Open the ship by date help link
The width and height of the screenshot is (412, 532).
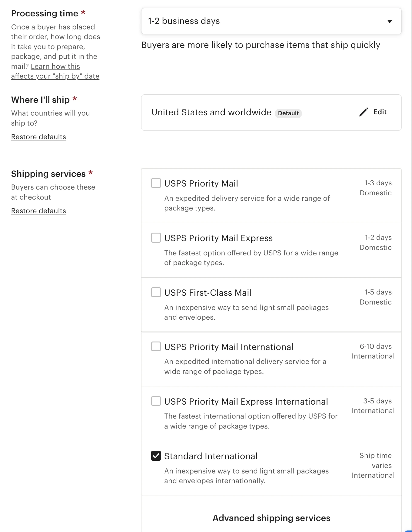55,71
